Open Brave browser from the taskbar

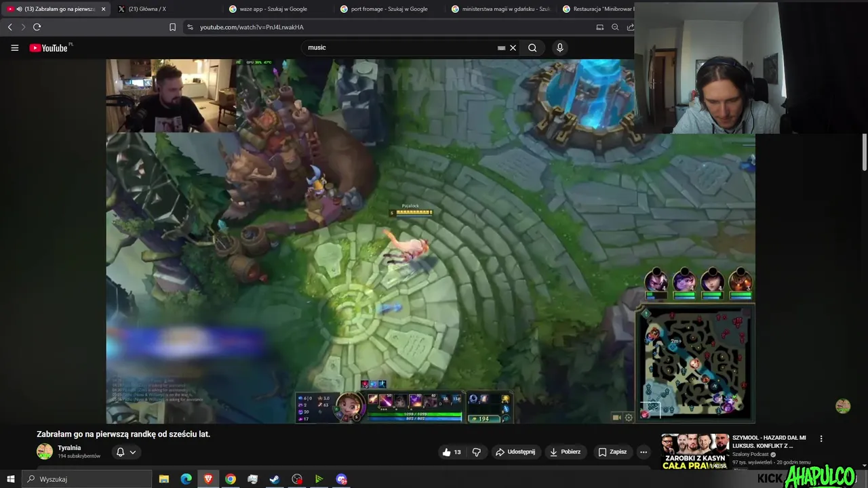(208, 479)
